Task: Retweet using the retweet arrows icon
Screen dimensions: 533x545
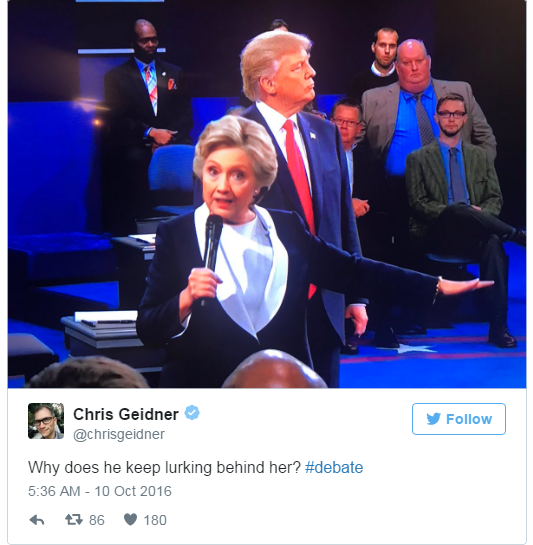Action: pyautogui.click(x=74, y=520)
